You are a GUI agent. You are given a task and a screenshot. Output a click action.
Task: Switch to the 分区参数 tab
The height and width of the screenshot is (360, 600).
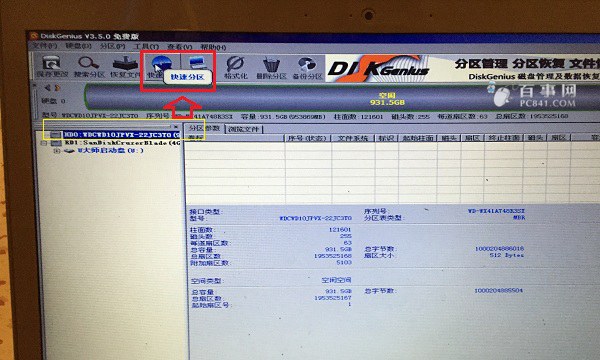point(204,128)
